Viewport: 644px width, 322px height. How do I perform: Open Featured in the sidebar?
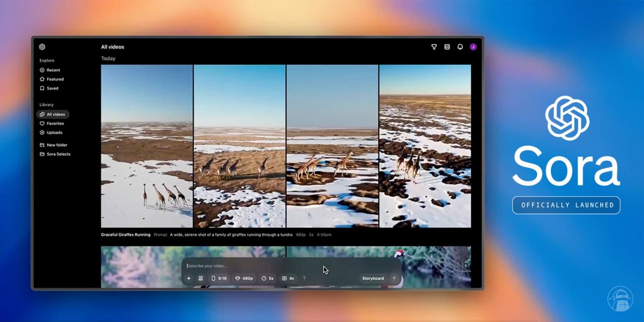point(55,79)
